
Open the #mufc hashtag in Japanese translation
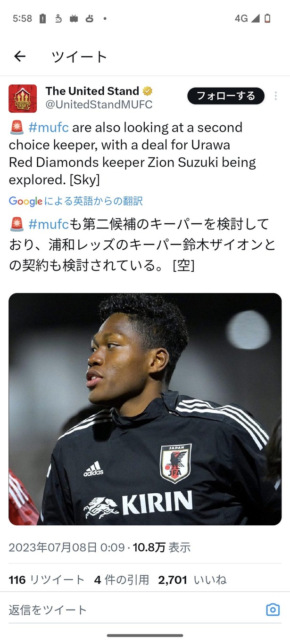pos(49,224)
